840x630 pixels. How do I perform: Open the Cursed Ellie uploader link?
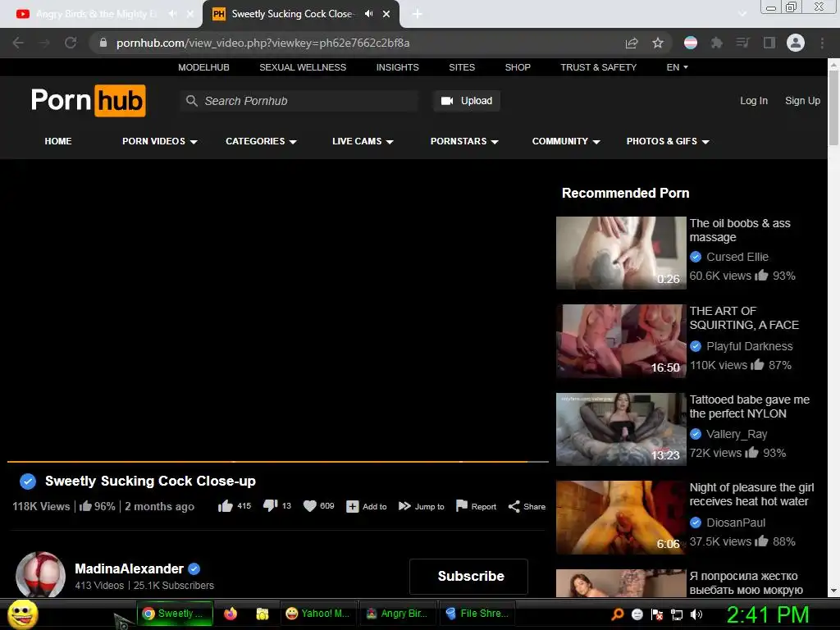tap(737, 257)
